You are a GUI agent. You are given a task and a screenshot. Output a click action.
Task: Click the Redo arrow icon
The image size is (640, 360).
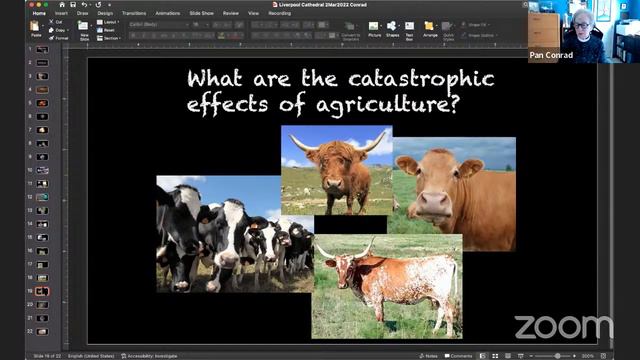(x=98, y=5)
